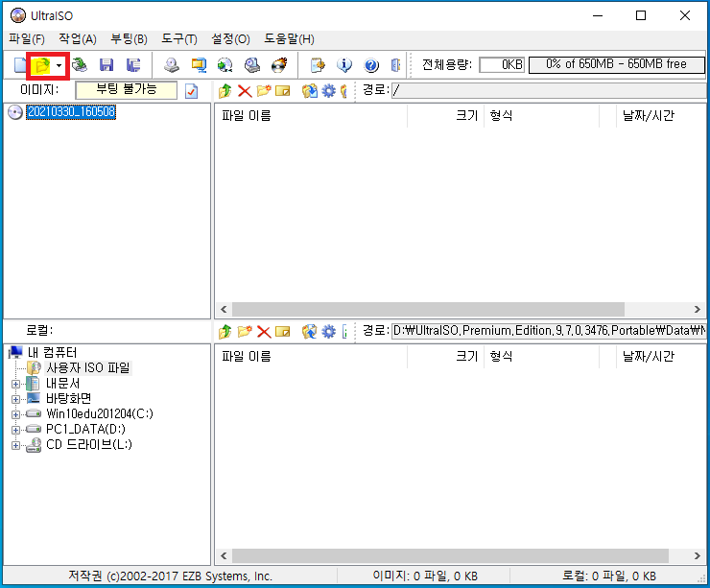710x588 pixels.
Task: Select CD 드라이브(L:) in tree
Action: click(x=89, y=444)
